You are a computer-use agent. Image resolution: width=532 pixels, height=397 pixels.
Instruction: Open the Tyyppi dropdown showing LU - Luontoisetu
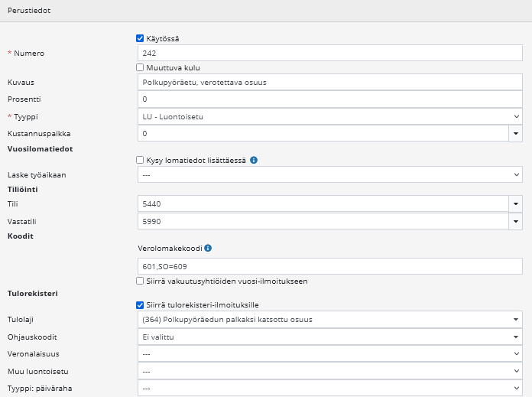[x=329, y=116]
